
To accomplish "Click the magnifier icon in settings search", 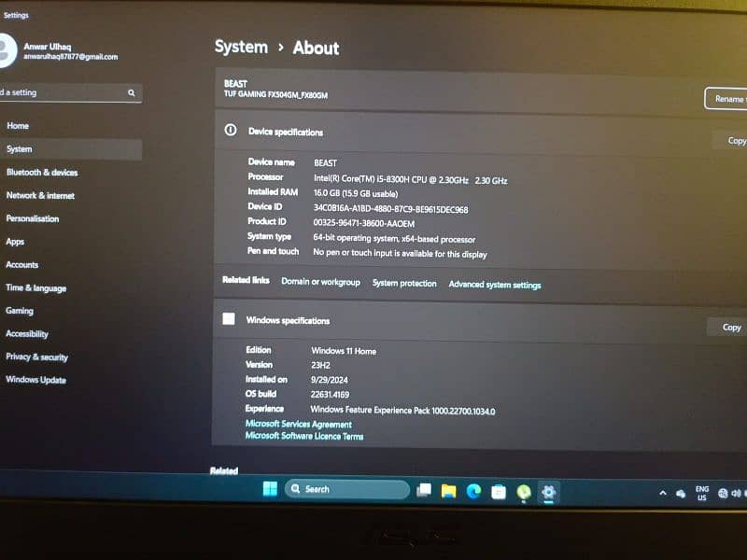I will pyautogui.click(x=132, y=93).
